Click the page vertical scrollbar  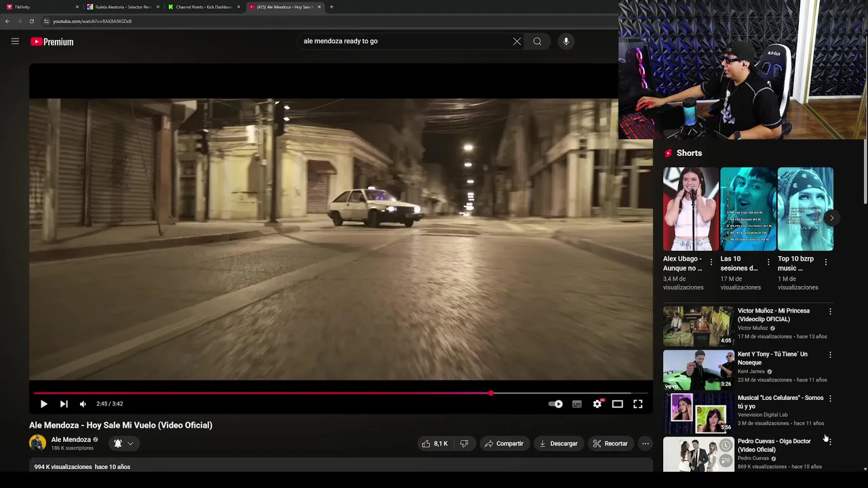(865, 169)
